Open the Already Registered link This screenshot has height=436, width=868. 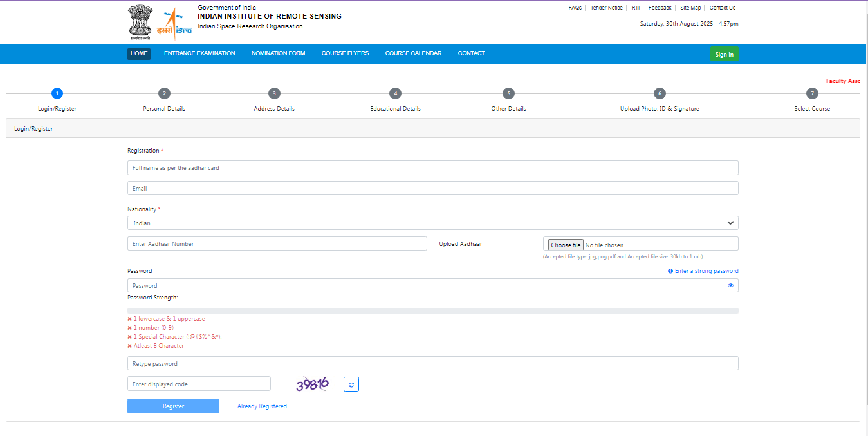click(261, 406)
